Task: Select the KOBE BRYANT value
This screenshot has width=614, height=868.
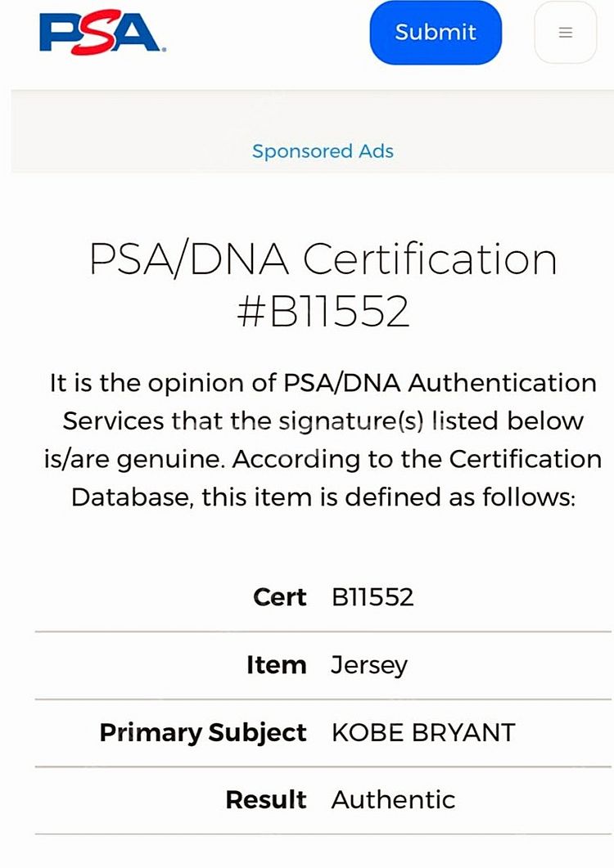Action: (423, 733)
